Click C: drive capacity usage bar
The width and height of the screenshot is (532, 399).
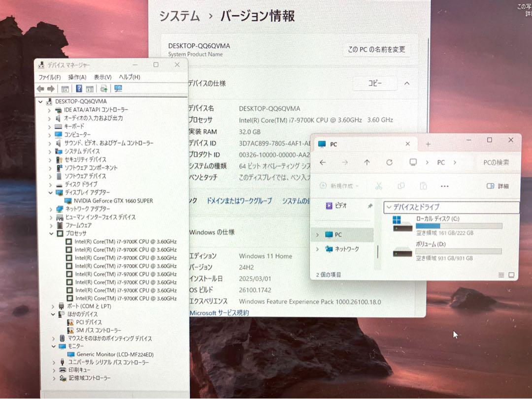pos(459,226)
